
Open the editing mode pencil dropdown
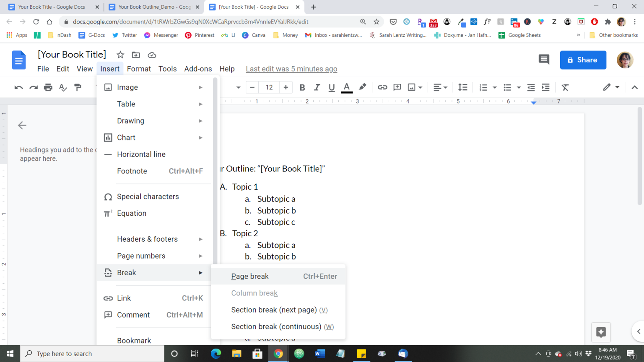click(x=611, y=87)
